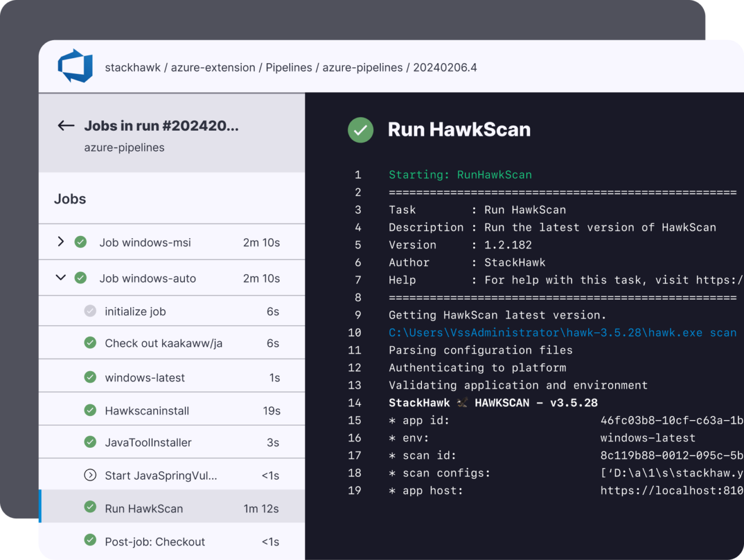Collapse the Job windows-auto chevron
Screen dimensions: 744x560
click(x=60, y=278)
